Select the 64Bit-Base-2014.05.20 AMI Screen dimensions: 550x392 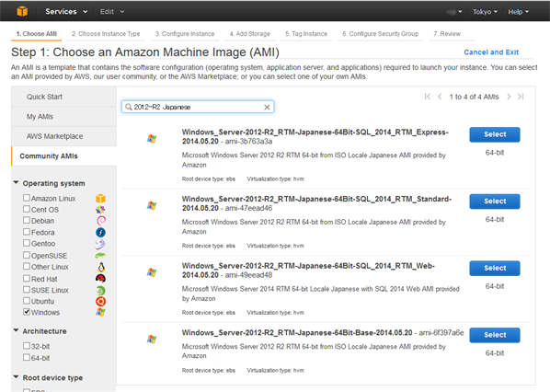click(495, 335)
